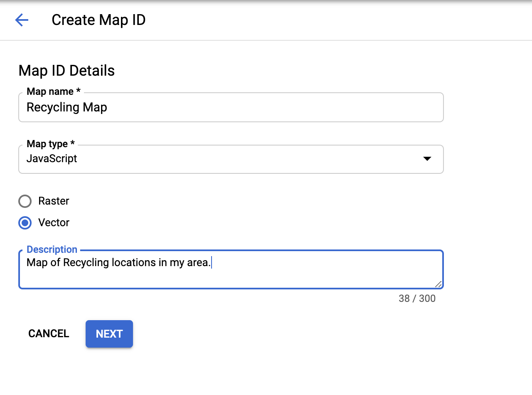Click the Create Map ID page title

(99, 20)
